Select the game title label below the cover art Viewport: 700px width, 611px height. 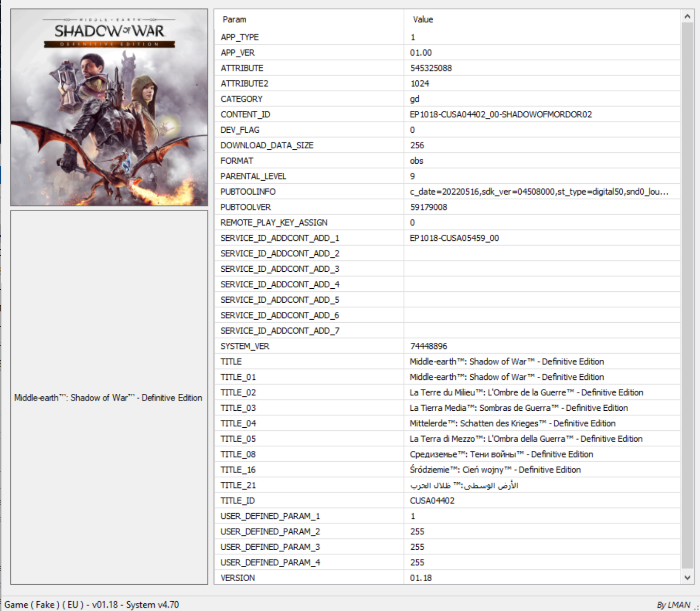108,397
